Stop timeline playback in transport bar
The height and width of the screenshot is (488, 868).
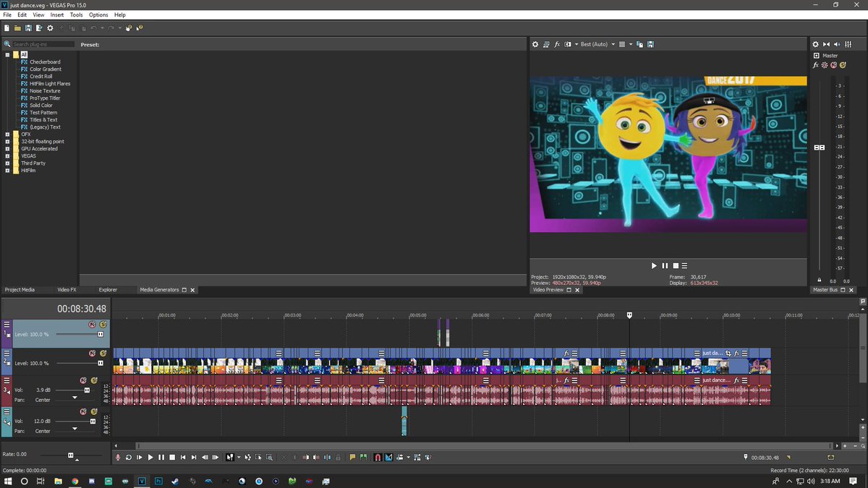pos(172,457)
